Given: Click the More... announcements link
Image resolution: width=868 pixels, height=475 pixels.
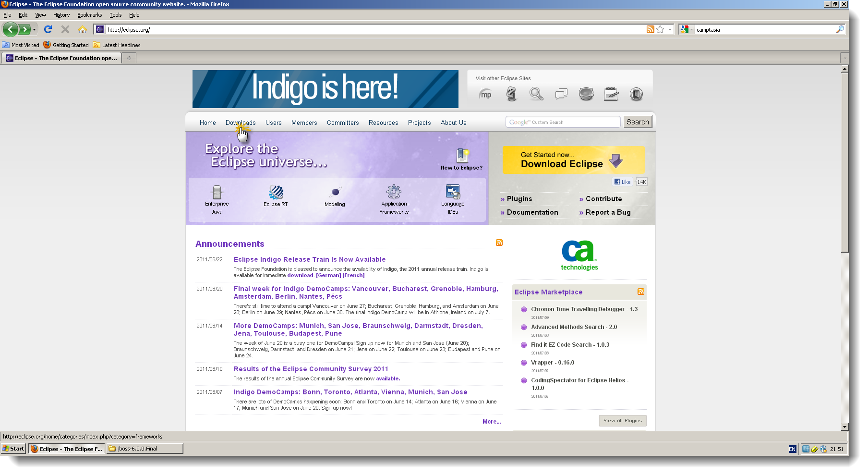Looking at the screenshot, I should (x=491, y=421).
